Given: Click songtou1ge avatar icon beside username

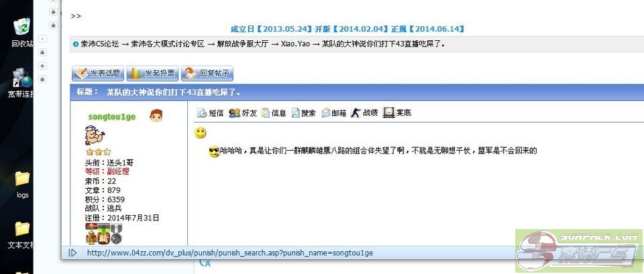Looking at the screenshot, I should coord(156,116).
